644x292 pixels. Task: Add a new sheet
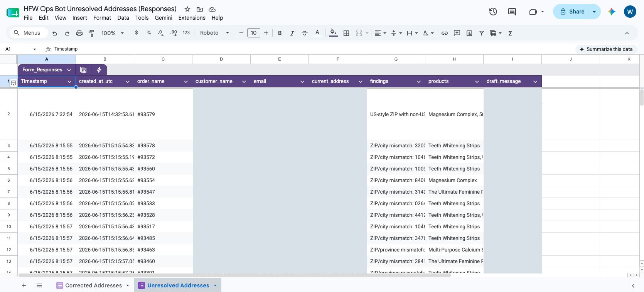tap(24, 285)
